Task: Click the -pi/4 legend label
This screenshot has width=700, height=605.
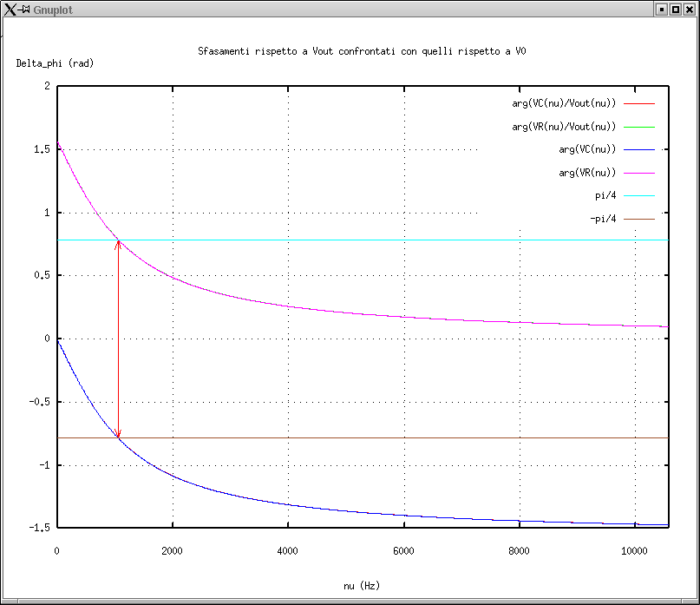Action: tap(602, 219)
